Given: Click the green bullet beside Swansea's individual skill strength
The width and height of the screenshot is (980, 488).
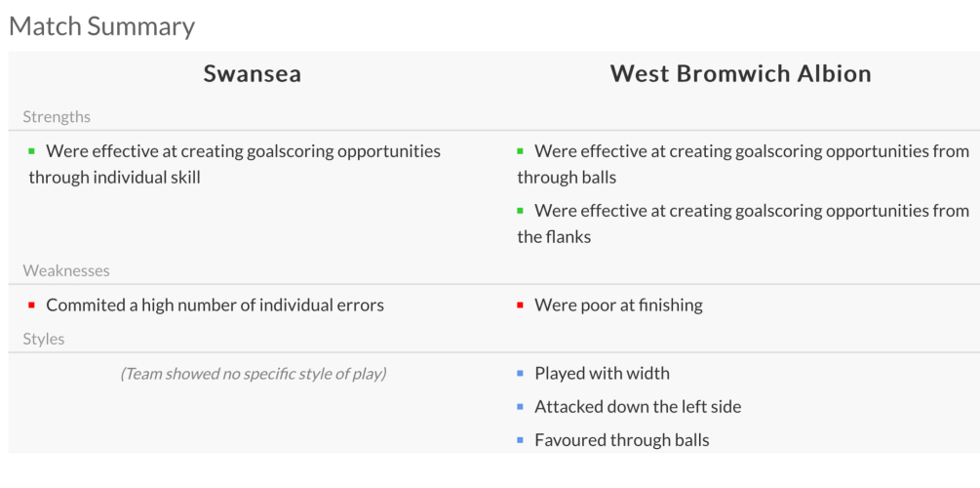Looking at the screenshot, I should (31, 151).
